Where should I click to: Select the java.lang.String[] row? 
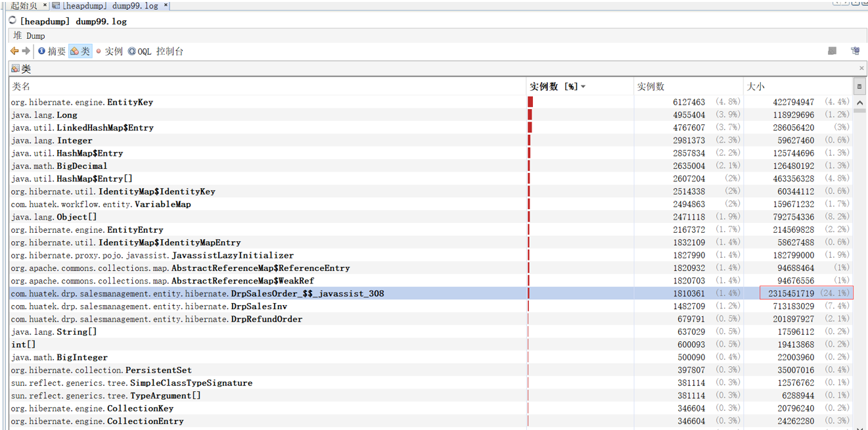click(431, 332)
